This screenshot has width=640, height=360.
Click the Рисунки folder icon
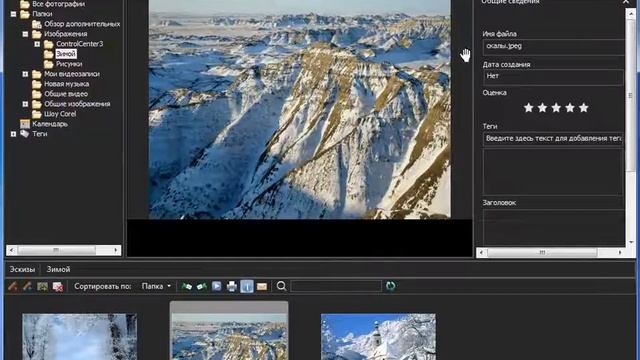[x=49, y=64]
